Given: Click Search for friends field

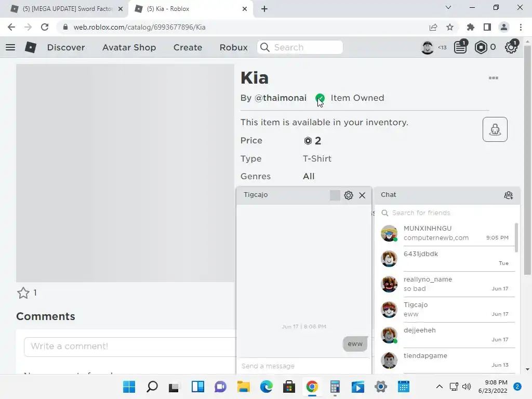Looking at the screenshot, I should 446,212.
